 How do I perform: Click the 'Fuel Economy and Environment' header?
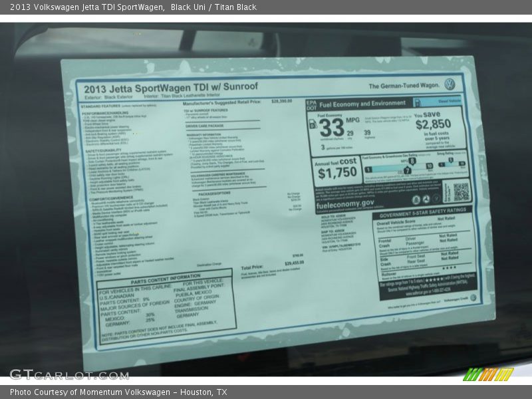362,104
